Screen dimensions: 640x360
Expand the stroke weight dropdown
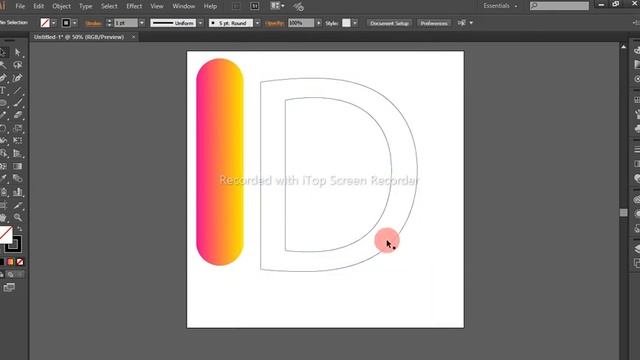click(x=142, y=23)
